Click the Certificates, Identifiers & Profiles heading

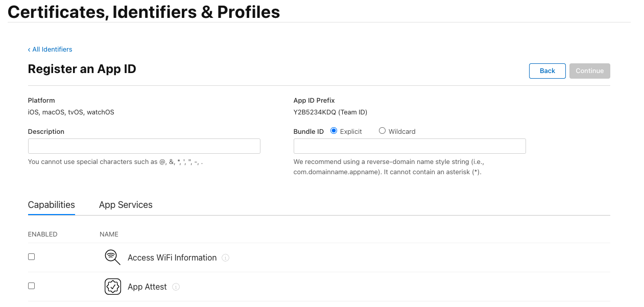144,12
